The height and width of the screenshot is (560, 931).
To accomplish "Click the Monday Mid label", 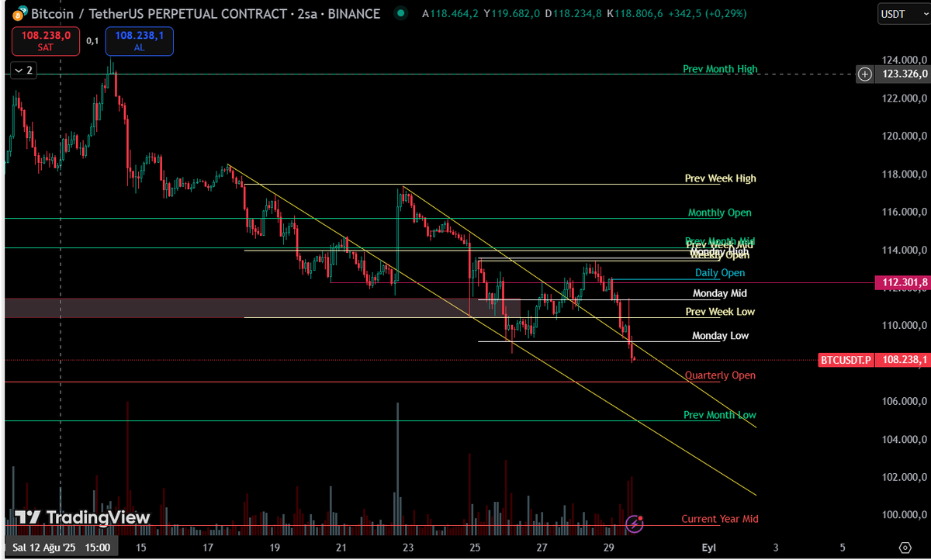I will (719, 293).
